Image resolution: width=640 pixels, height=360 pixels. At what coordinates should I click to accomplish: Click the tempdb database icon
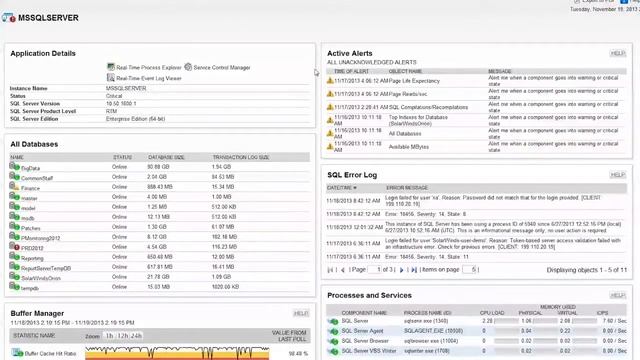[14, 287]
